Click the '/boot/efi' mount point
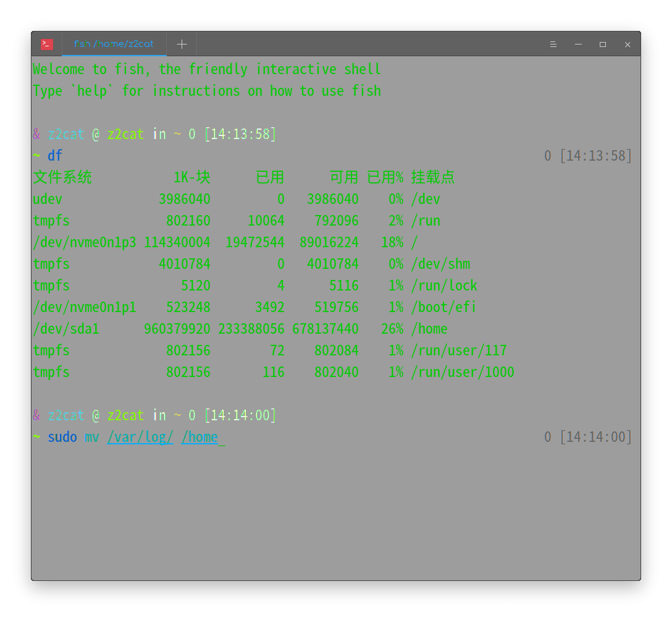Viewport: 672px width, 618px height. [x=443, y=307]
